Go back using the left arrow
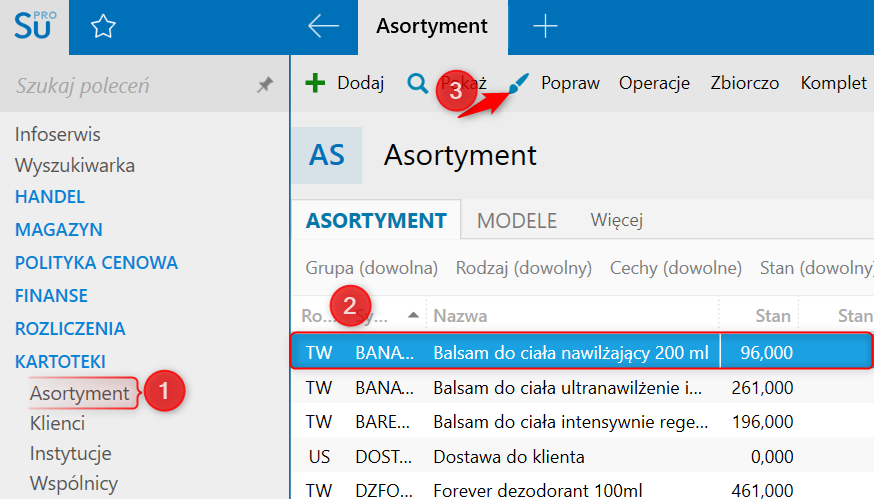The height and width of the screenshot is (499, 874). pos(323,27)
